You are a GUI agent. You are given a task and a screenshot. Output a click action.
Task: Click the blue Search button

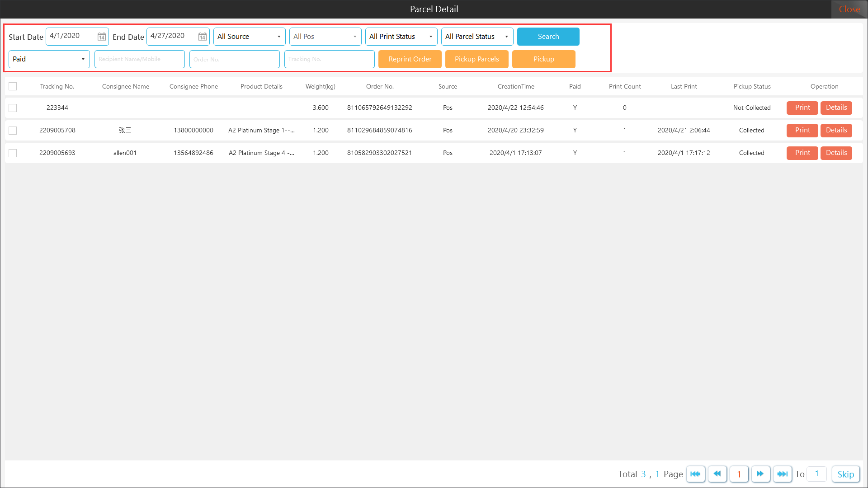click(x=548, y=37)
